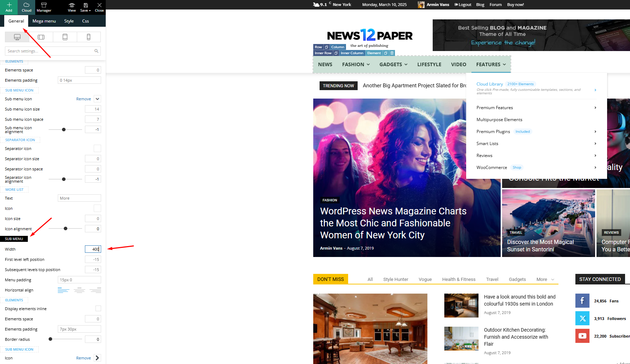Select Multipurpose Elements menu entry
This screenshot has height=364, width=630.
point(499,120)
